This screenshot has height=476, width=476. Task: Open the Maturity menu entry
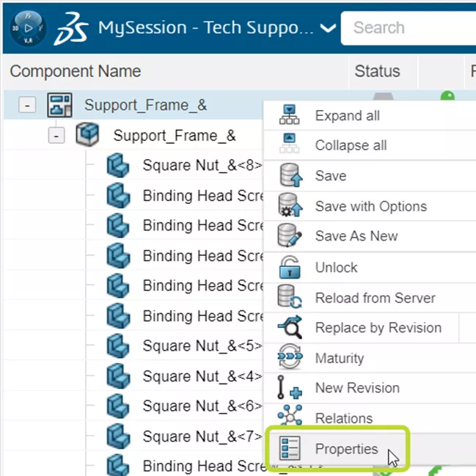pyautogui.click(x=339, y=359)
